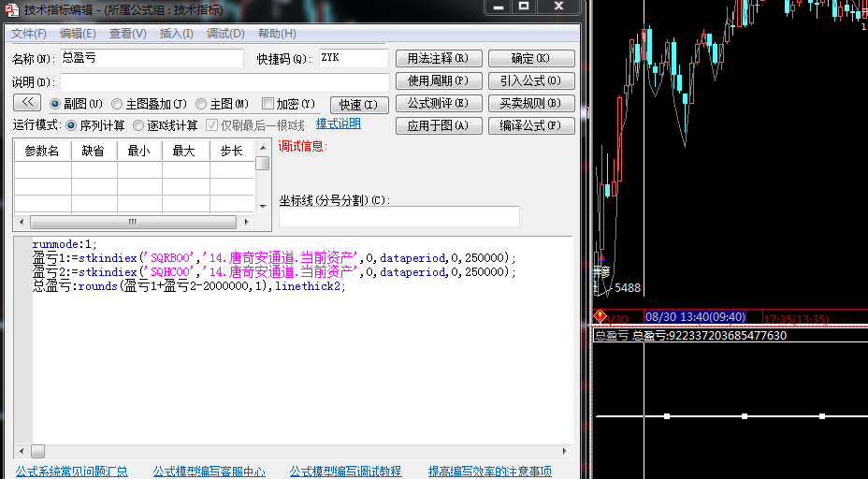
Task: Click the 盈亏2 formula line
Action: click(x=274, y=272)
